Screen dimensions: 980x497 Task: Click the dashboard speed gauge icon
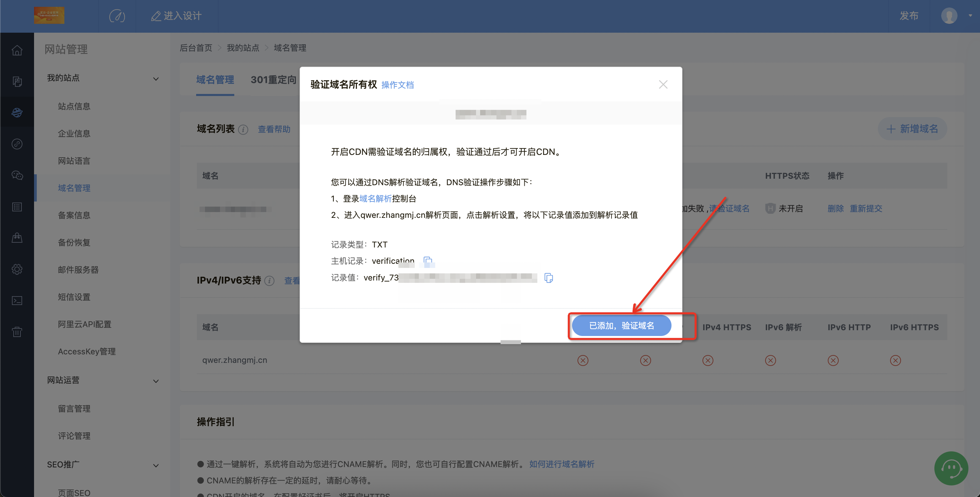(117, 16)
